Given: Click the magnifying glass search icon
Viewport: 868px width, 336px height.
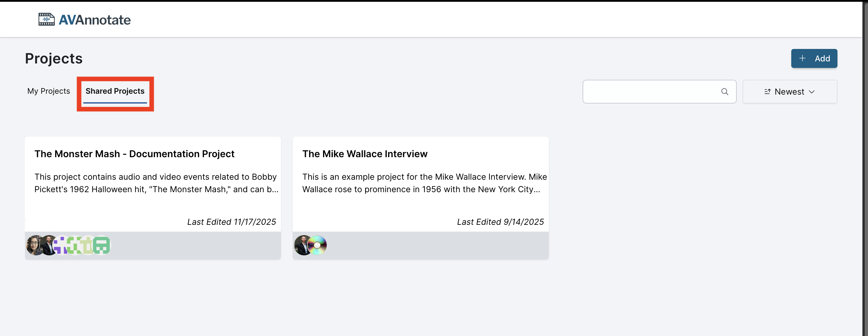Looking at the screenshot, I should click(725, 92).
